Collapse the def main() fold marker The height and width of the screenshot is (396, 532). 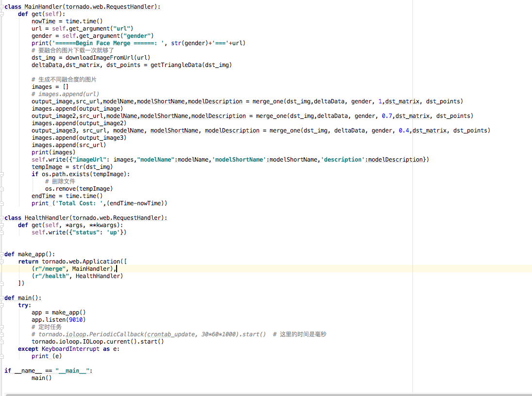click(x=1, y=298)
